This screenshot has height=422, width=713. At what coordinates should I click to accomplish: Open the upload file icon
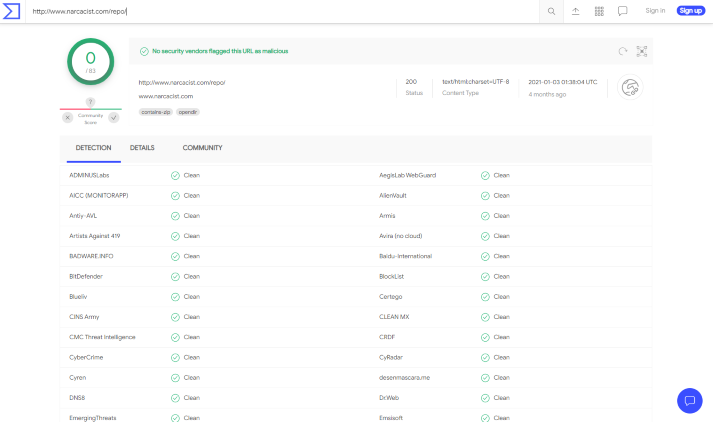(575, 11)
